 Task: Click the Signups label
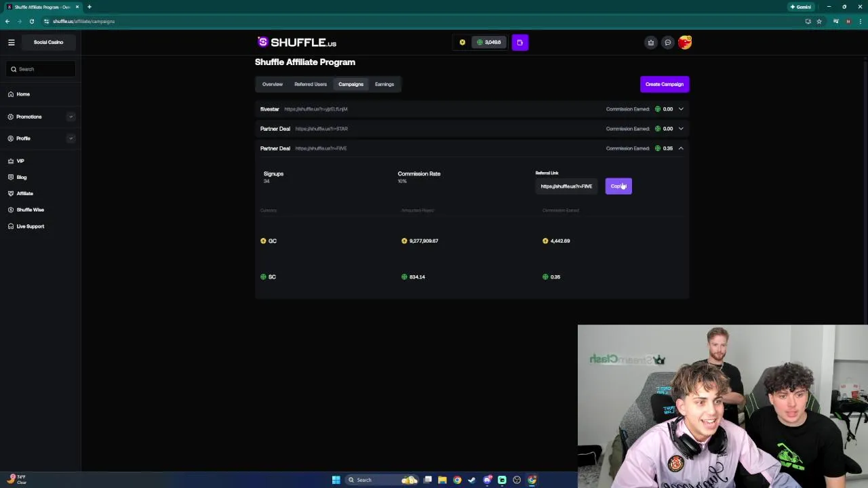click(x=273, y=174)
